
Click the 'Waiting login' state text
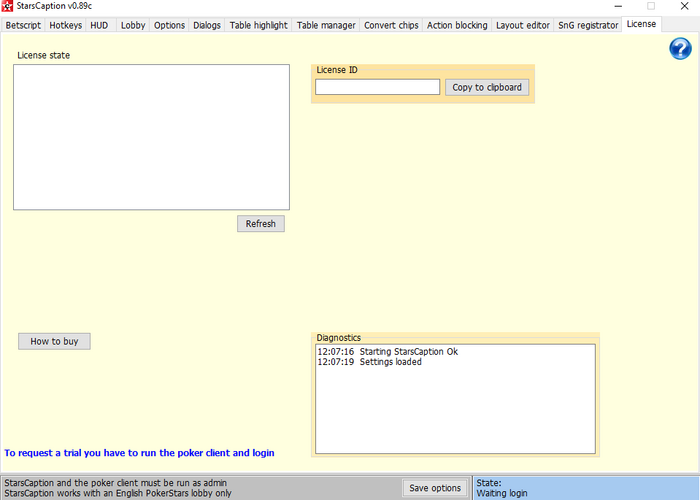[x=502, y=493]
